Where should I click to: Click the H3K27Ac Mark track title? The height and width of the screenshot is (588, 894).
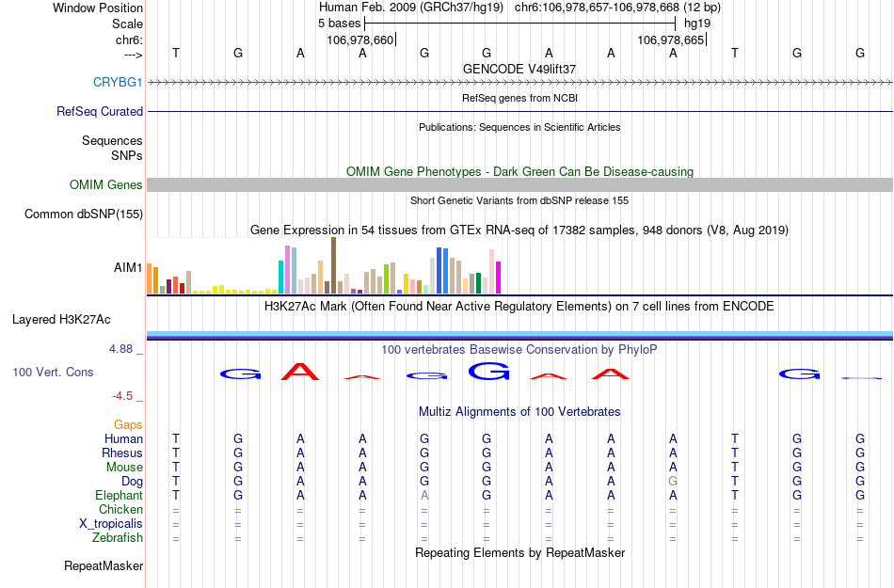pos(519,306)
